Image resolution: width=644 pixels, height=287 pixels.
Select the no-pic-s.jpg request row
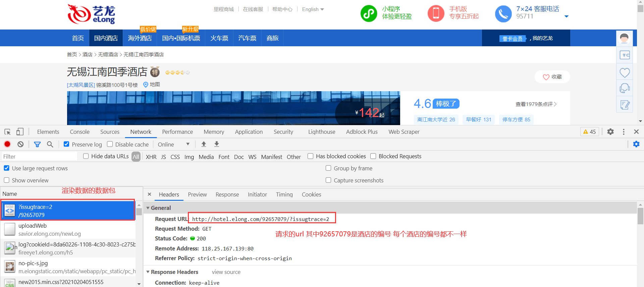click(x=68, y=267)
